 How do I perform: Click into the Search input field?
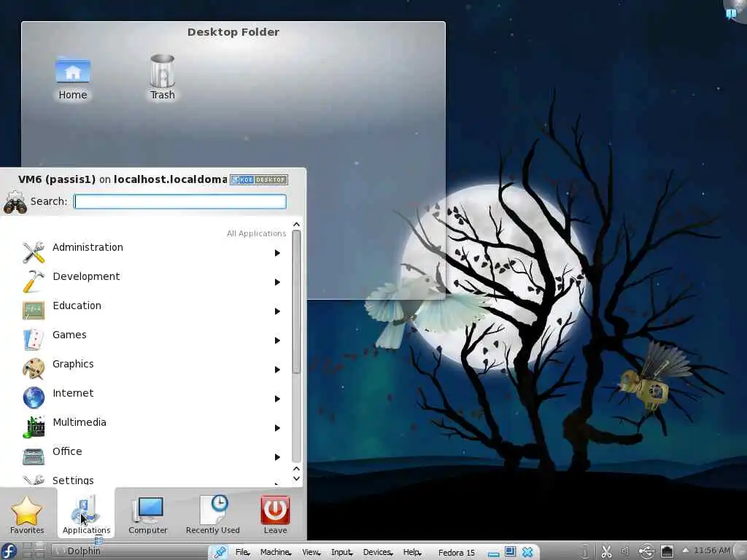pos(180,201)
